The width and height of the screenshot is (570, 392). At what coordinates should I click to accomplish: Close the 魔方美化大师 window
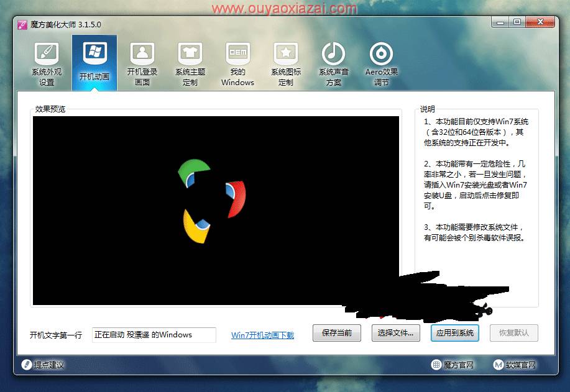tap(540, 22)
